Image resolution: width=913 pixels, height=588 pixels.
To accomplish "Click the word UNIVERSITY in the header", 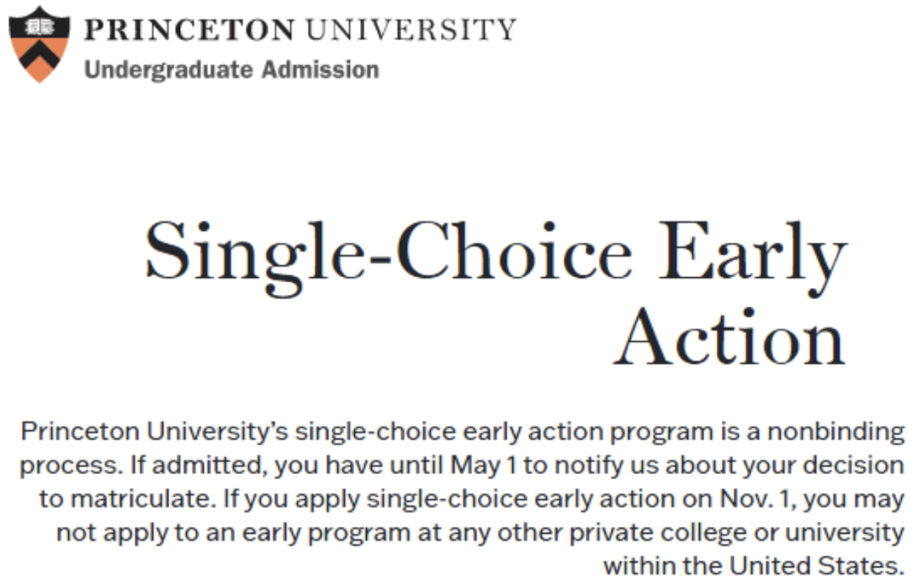I will point(411,30).
